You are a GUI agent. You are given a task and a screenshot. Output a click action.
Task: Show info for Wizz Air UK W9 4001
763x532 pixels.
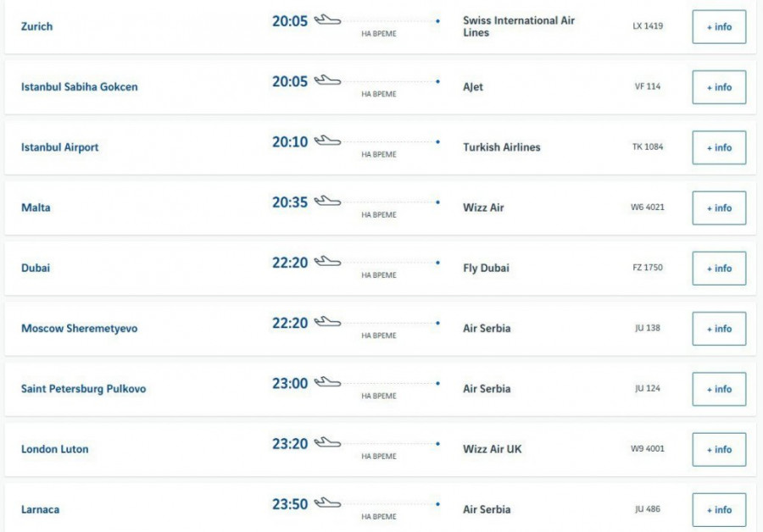point(719,450)
